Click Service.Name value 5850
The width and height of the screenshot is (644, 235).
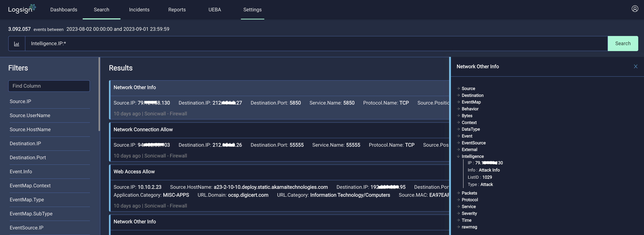[x=349, y=103]
